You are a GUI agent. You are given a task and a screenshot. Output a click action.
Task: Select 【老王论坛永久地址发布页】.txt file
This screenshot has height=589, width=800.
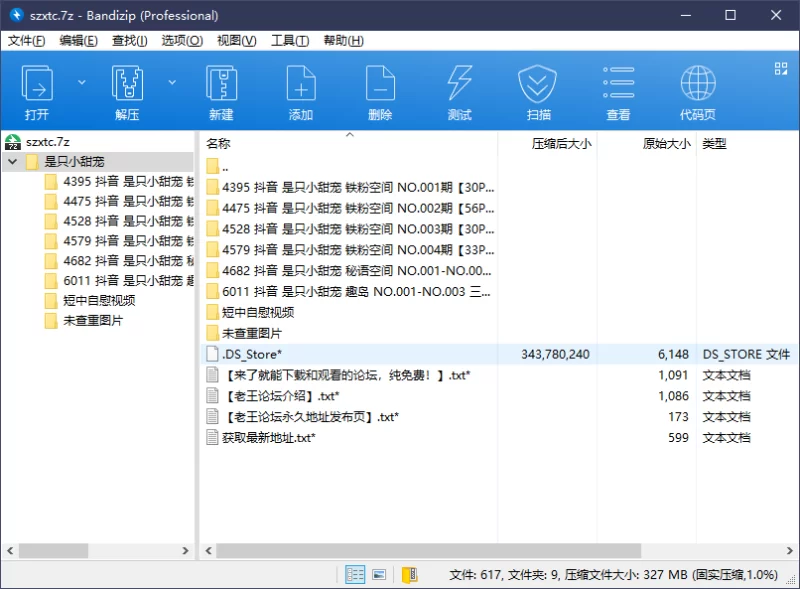[x=498, y=417]
